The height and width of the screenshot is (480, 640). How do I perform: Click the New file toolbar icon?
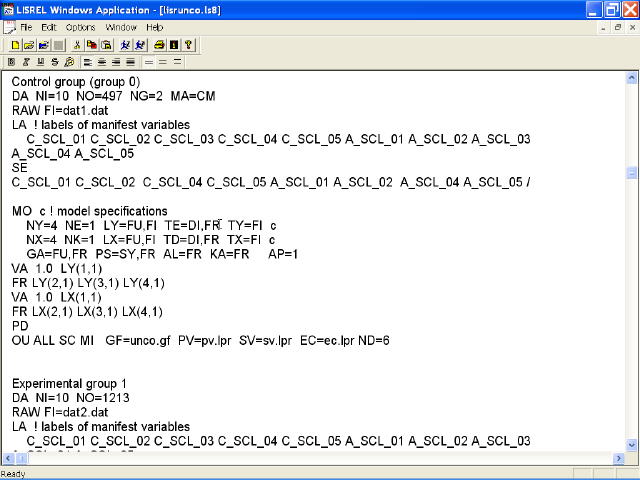[x=16, y=45]
